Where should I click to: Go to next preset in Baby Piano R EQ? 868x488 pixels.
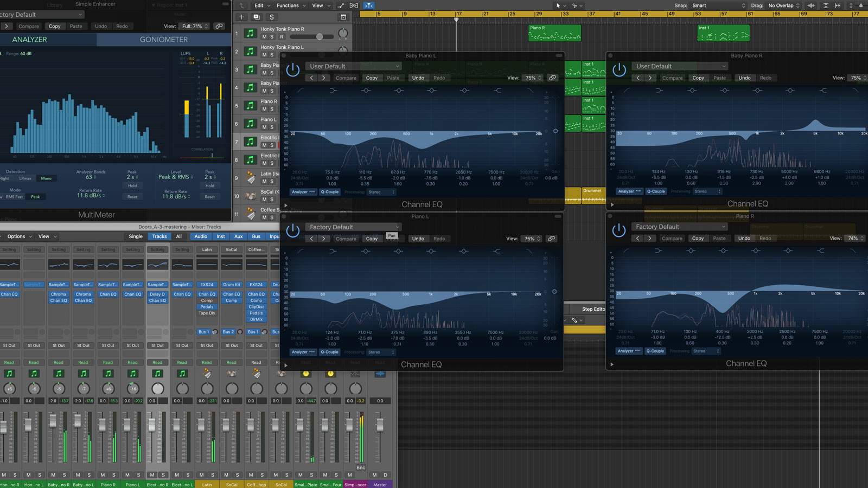point(649,78)
